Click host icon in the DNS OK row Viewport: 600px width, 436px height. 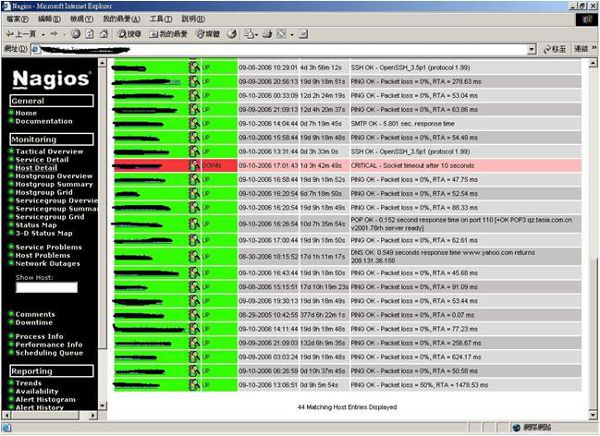point(194,256)
